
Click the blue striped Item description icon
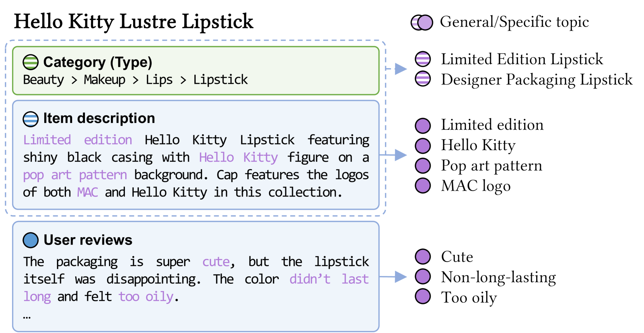(x=31, y=119)
